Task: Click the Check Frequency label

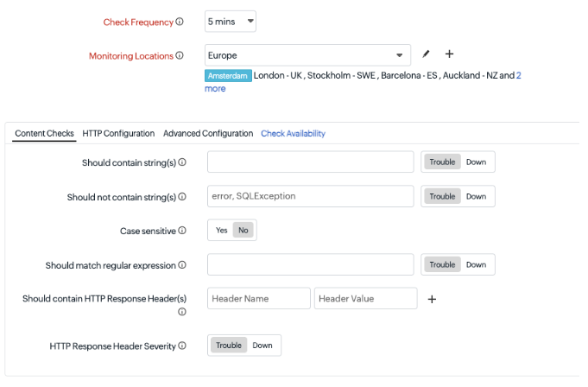Action: coord(138,22)
